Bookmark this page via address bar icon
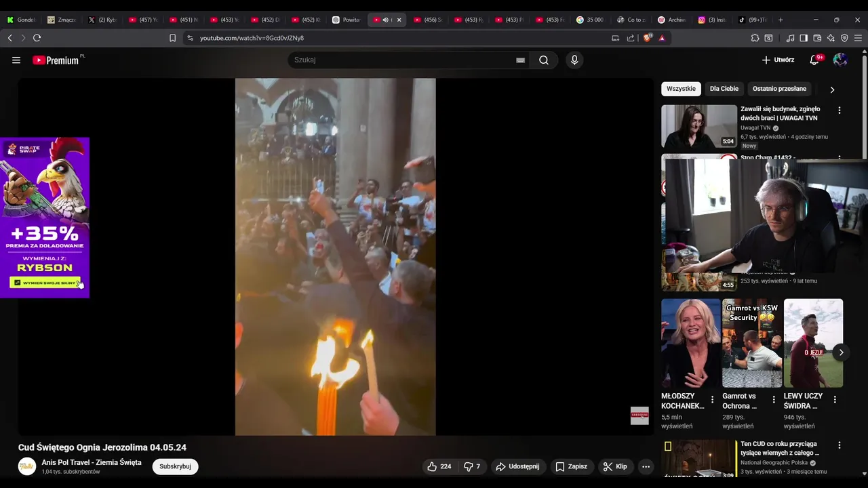Viewport: 868px width, 488px height. click(x=172, y=38)
